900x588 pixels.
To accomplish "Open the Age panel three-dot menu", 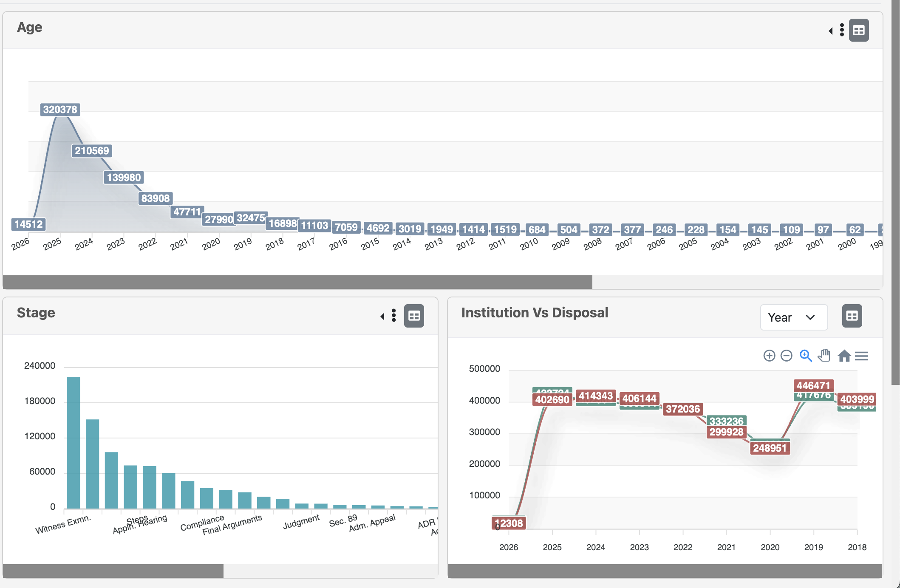I will (842, 30).
